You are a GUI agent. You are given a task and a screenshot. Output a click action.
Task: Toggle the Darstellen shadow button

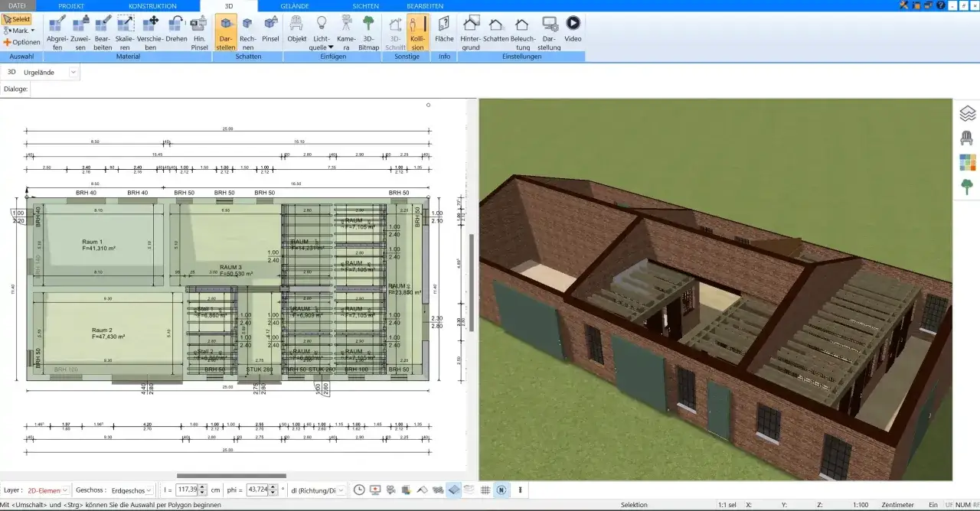(226, 32)
